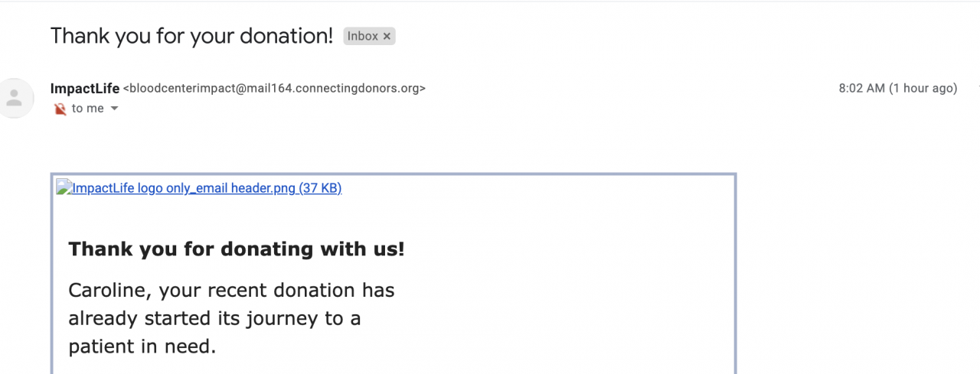Click the ImpactLife sender name
Viewport: 980px width, 374px height.
point(84,88)
